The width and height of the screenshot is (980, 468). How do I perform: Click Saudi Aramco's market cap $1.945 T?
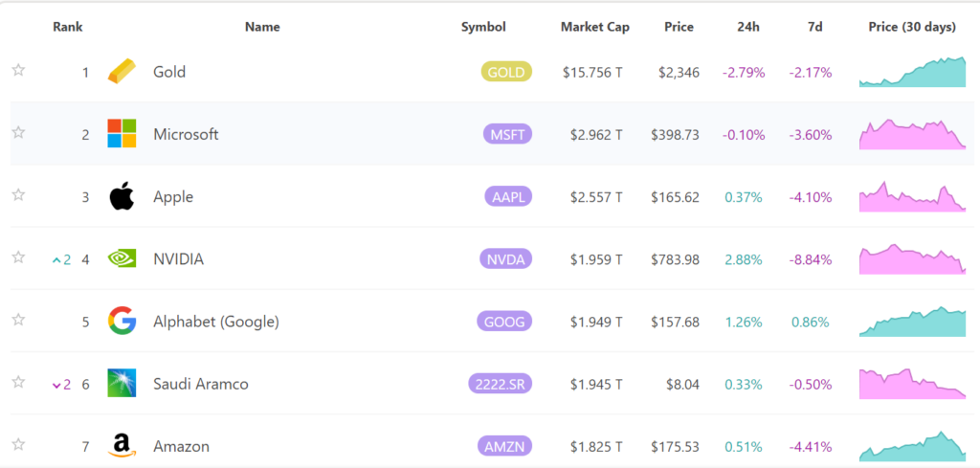[x=596, y=385]
